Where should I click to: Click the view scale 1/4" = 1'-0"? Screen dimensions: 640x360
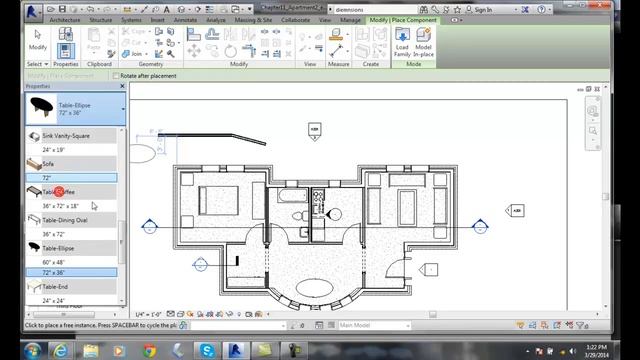[148, 314]
